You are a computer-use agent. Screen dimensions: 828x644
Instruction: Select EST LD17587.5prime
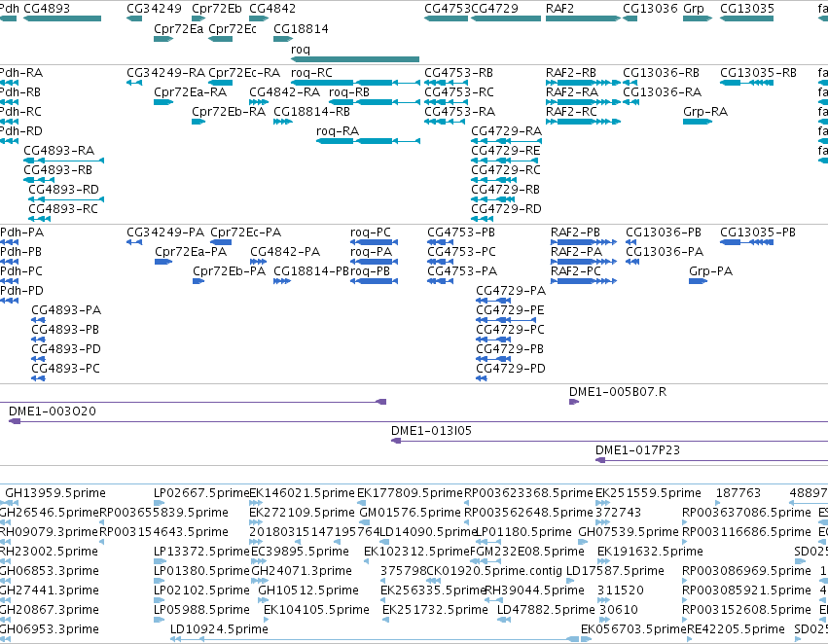615,571
